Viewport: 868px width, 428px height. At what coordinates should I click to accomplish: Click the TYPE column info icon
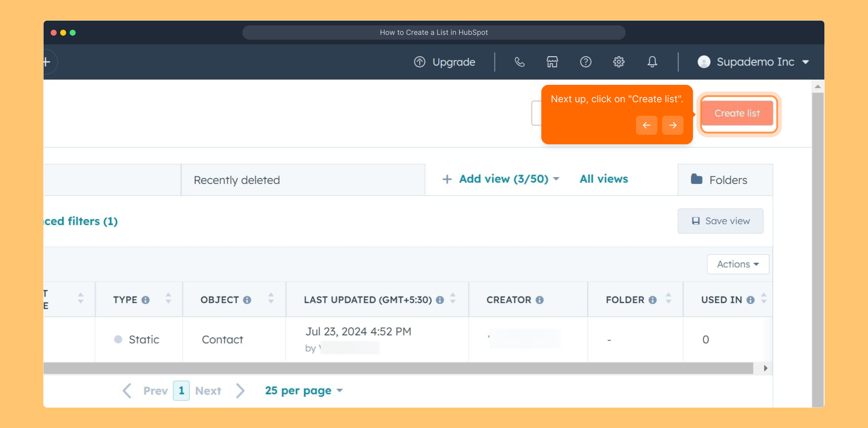tap(145, 300)
